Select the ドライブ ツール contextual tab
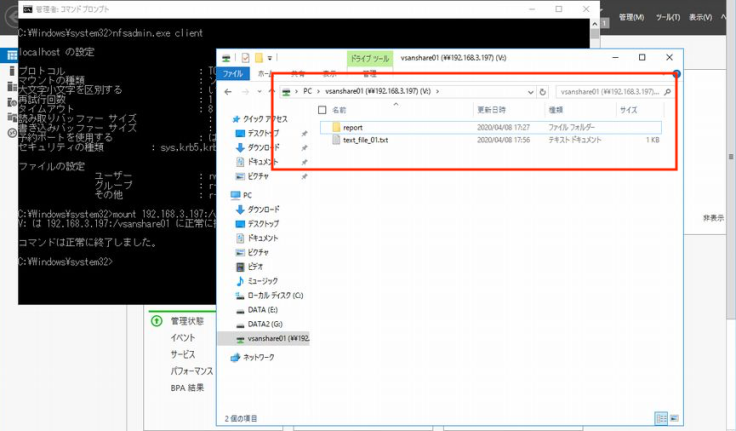 (x=370, y=59)
